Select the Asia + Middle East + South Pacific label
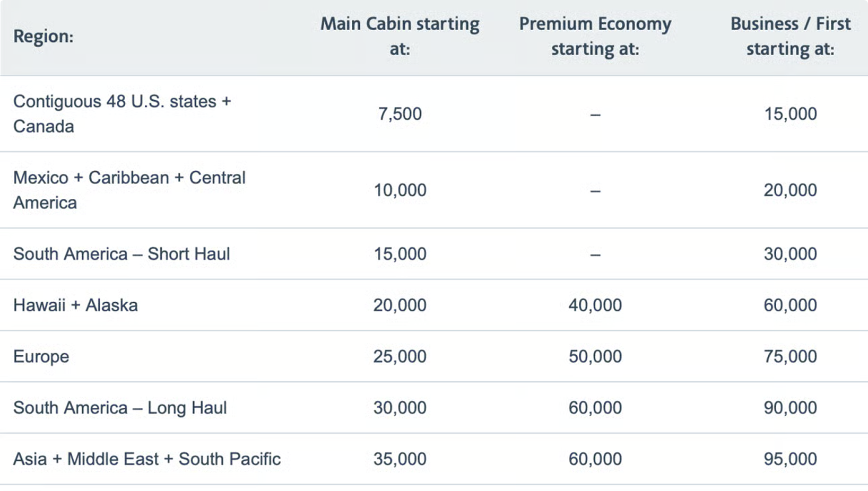868x491 pixels. [x=147, y=459]
